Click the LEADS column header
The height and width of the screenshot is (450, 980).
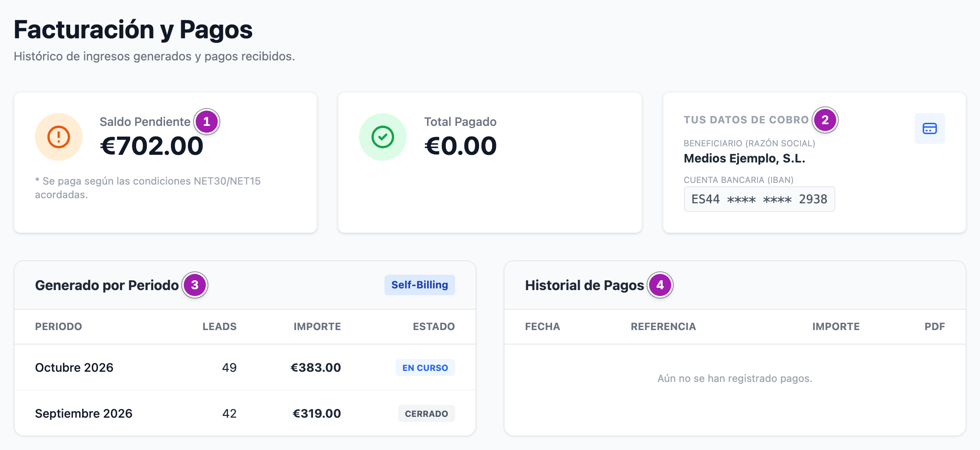219,327
